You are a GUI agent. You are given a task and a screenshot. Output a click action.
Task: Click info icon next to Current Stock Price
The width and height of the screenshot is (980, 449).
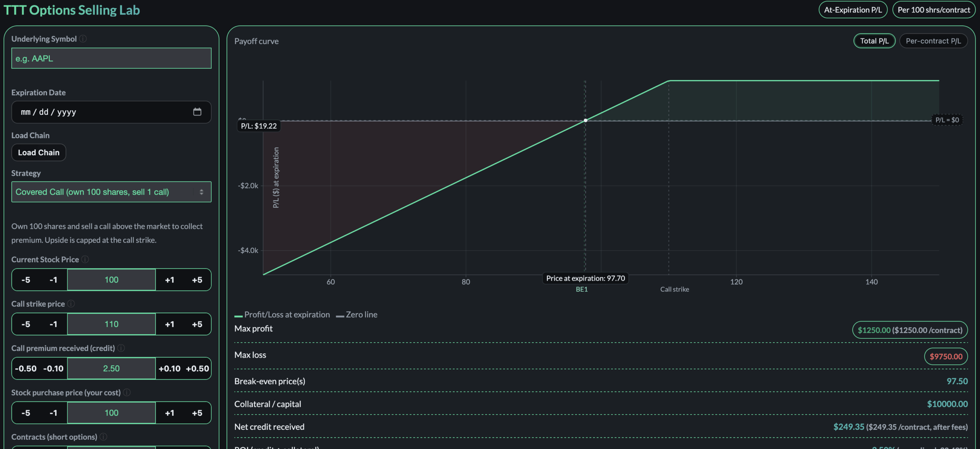[85, 260]
